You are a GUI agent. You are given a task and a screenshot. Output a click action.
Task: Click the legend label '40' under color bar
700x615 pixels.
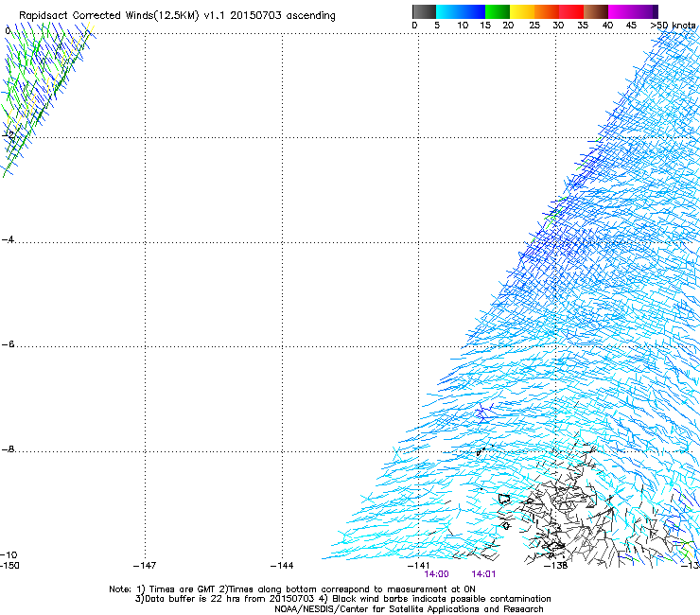pyautogui.click(x=607, y=26)
